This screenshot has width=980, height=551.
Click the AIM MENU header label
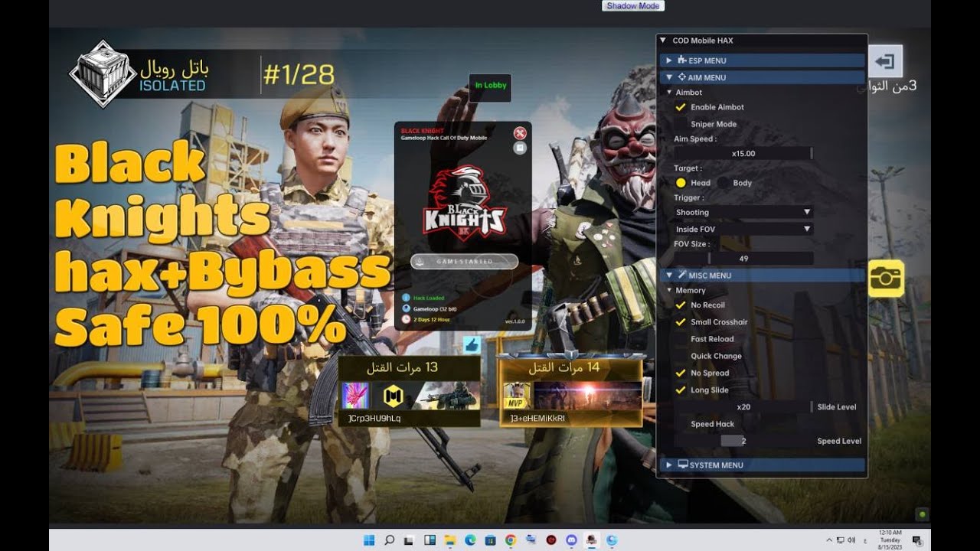707,77
